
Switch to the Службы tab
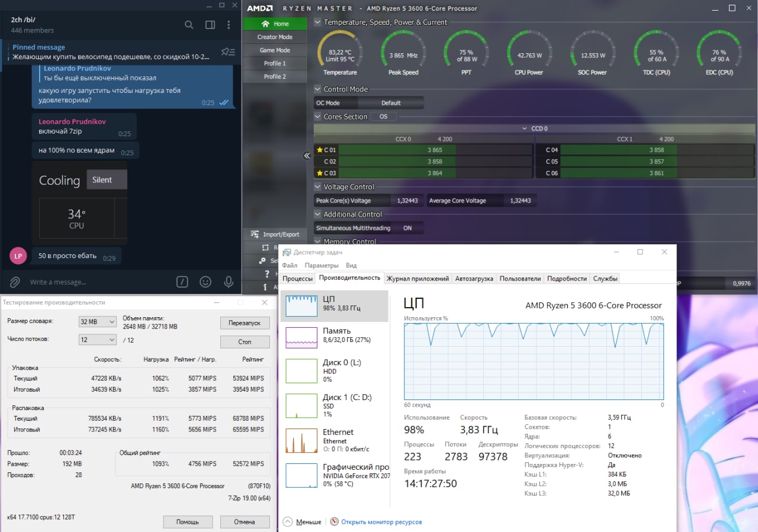(x=605, y=278)
